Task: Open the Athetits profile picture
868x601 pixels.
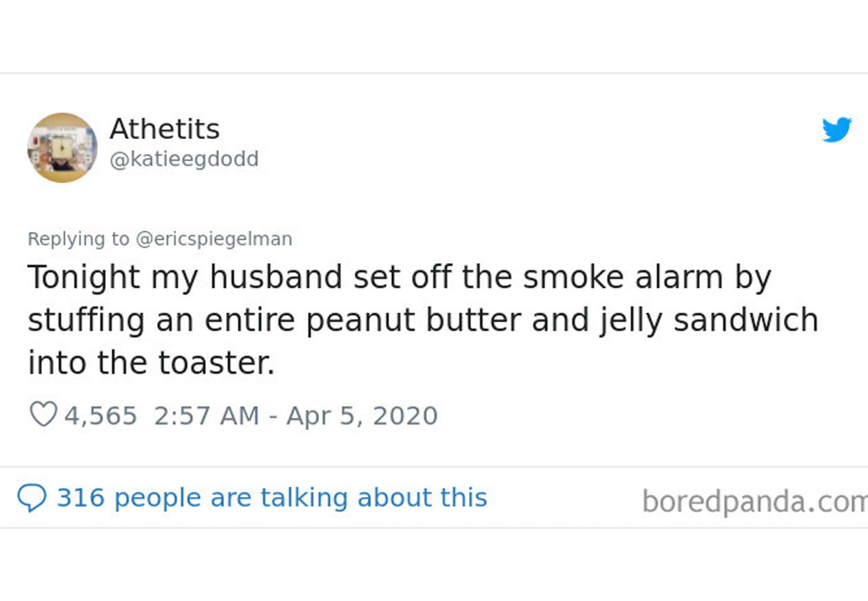Action: click(x=62, y=147)
